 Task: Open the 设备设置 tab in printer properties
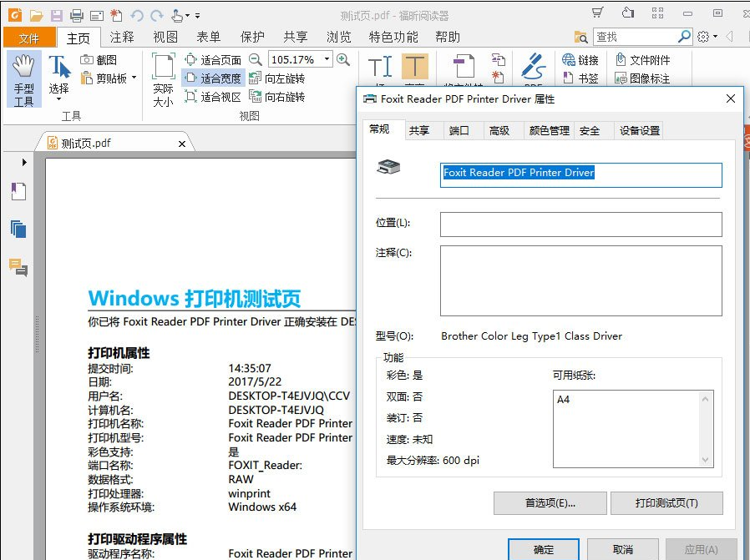(x=640, y=130)
